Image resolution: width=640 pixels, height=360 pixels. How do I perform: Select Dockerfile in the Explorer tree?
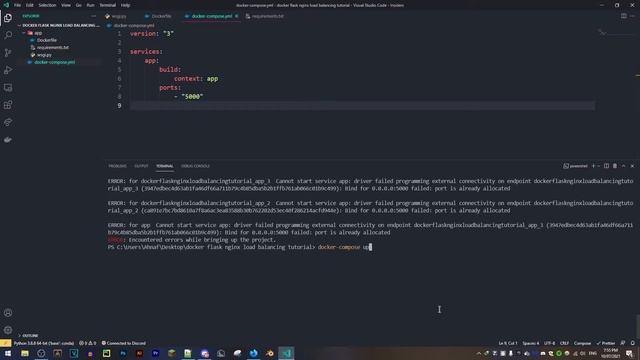tap(60, 40)
